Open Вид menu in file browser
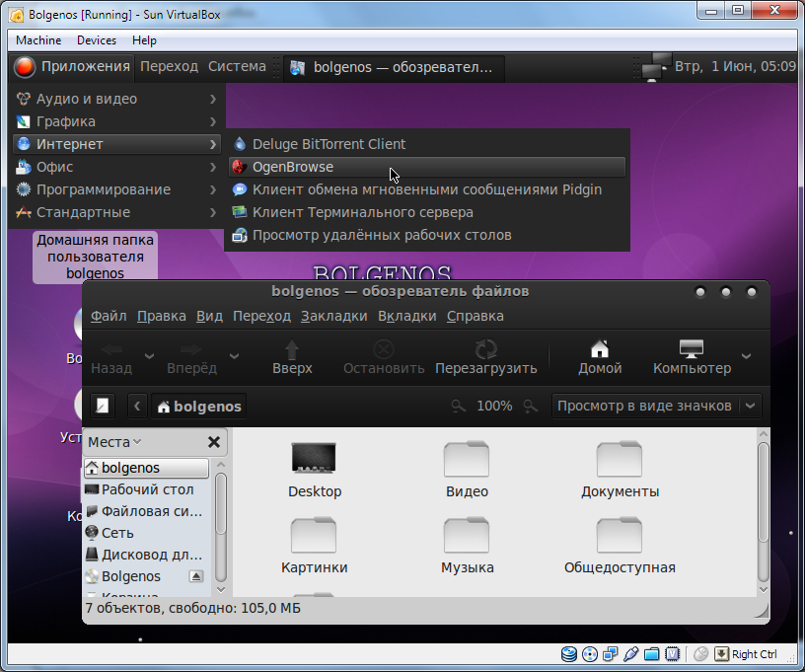 pyautogui.click(x=209, y=316)
